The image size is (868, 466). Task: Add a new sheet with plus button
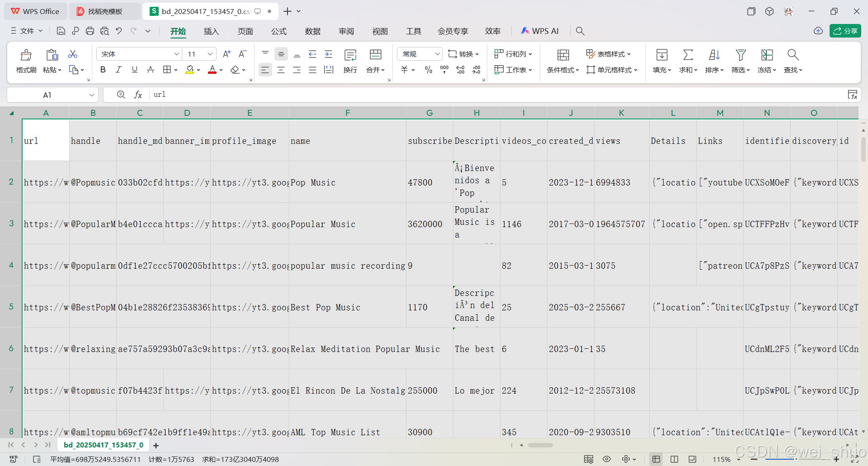coord(156,446)
